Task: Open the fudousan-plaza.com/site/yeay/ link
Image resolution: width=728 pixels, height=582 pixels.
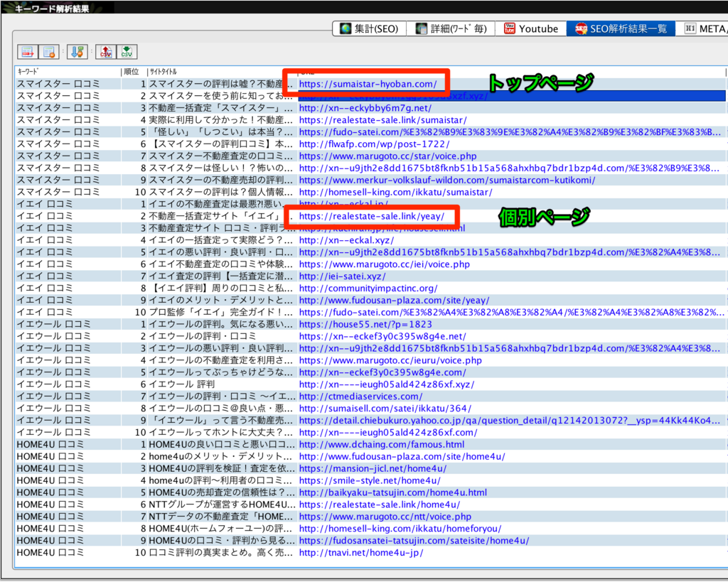Action: [x=394, y=301]
